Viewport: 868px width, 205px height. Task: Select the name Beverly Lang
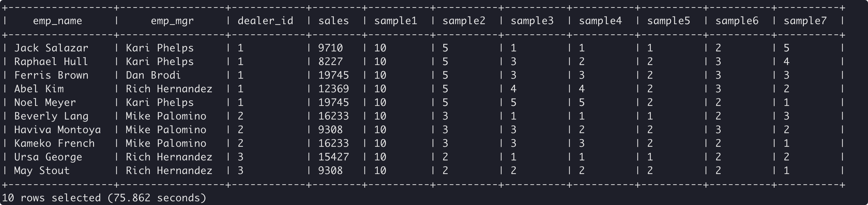coord(51,116)
